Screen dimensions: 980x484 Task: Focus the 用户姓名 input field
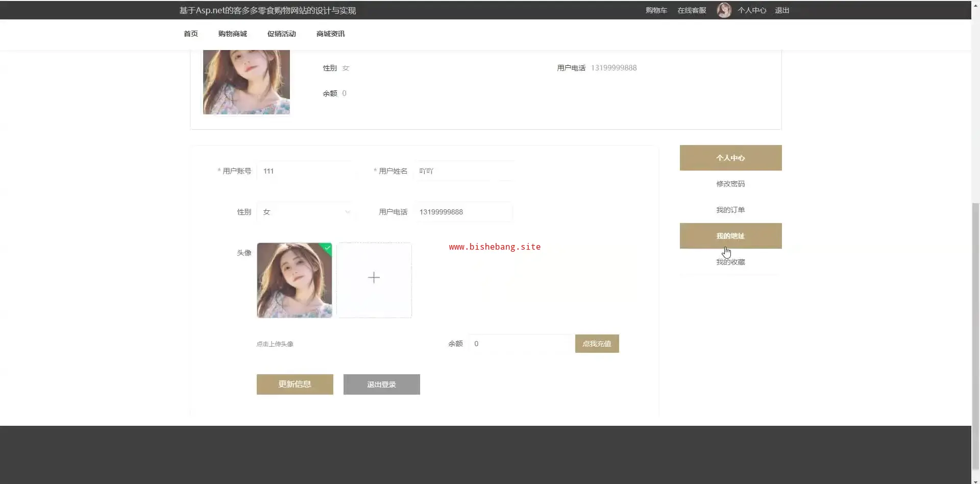[463, 171]
